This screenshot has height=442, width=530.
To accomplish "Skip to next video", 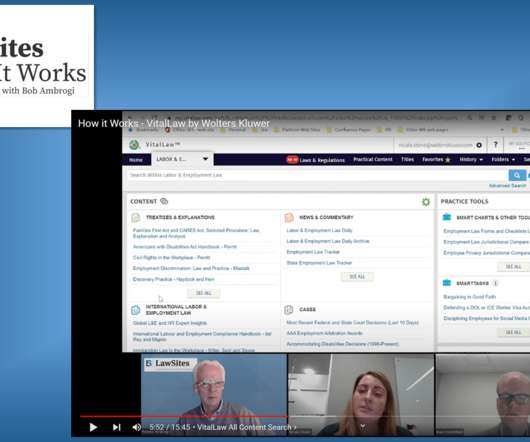I will tap(117, 427).
